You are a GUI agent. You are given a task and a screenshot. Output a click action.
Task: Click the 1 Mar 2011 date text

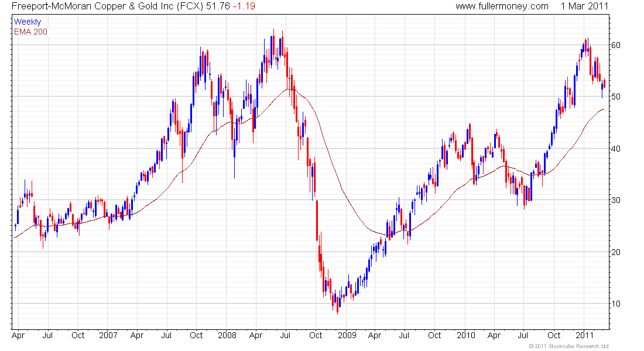pos(584,6)
